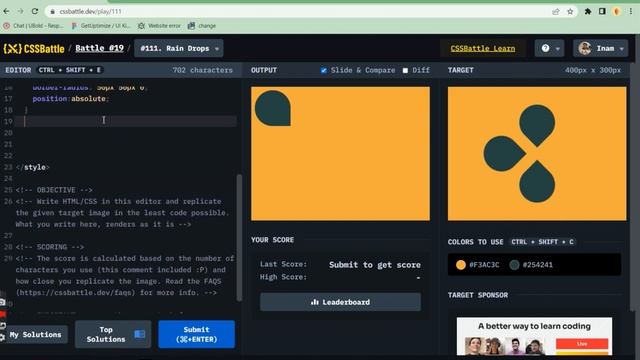The width and height of the screenshot is (640, 360).
Task: Open CSSBattle Learn link
Action: click(x=482, y=48)
